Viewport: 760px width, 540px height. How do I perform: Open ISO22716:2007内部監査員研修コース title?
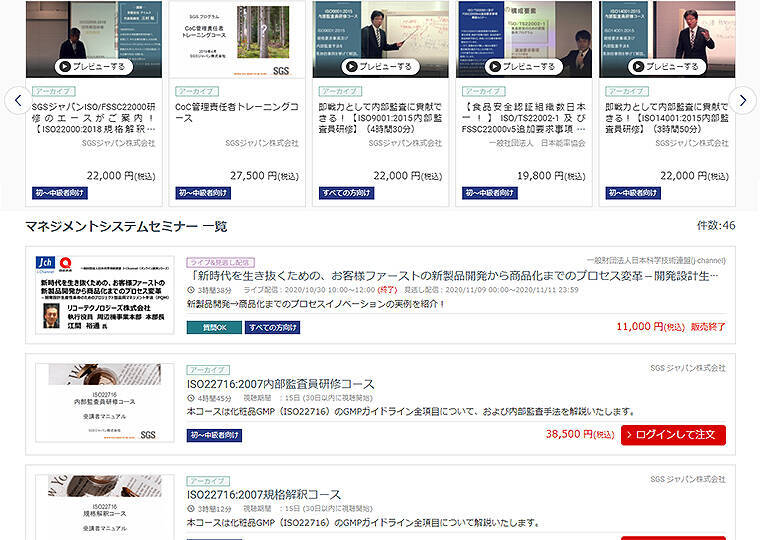[x=281, y=384]
